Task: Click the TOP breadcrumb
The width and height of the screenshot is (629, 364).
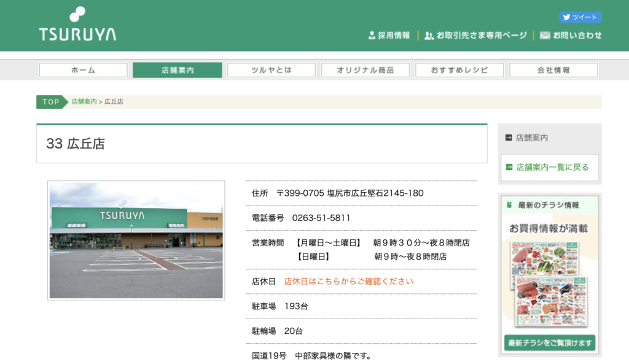Action: click(x=52, y=102)
